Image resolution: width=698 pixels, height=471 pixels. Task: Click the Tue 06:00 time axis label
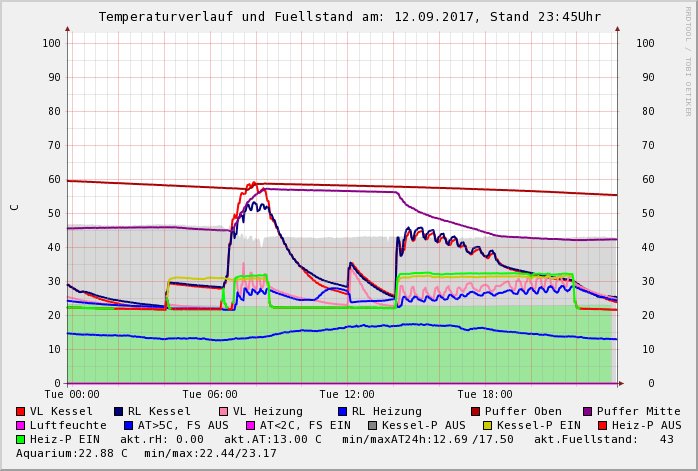click(210, 395)
